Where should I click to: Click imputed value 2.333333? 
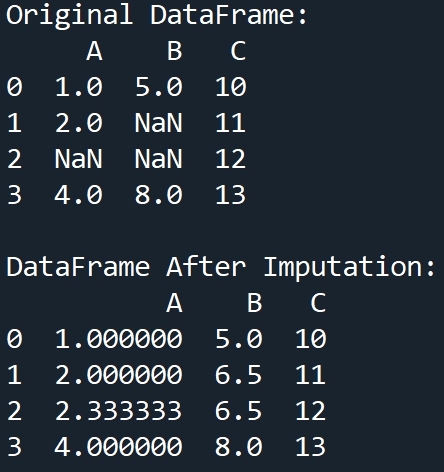tap(119, 411)
